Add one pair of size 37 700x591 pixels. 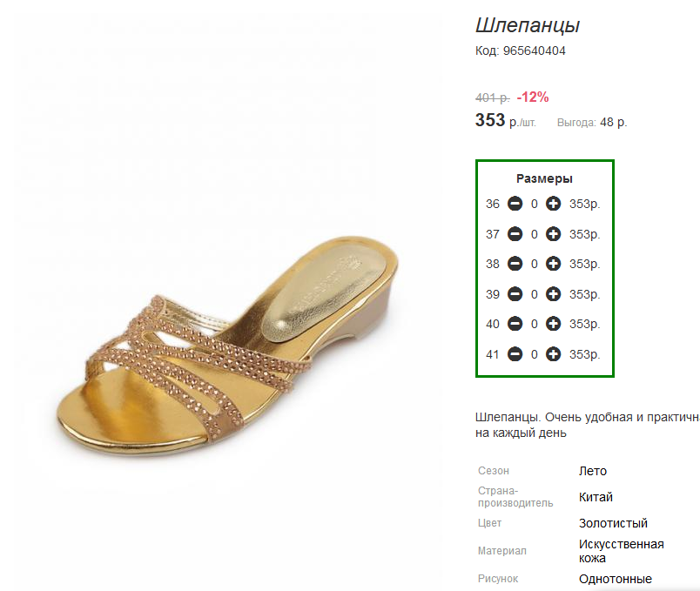click(x=553, y=234)
